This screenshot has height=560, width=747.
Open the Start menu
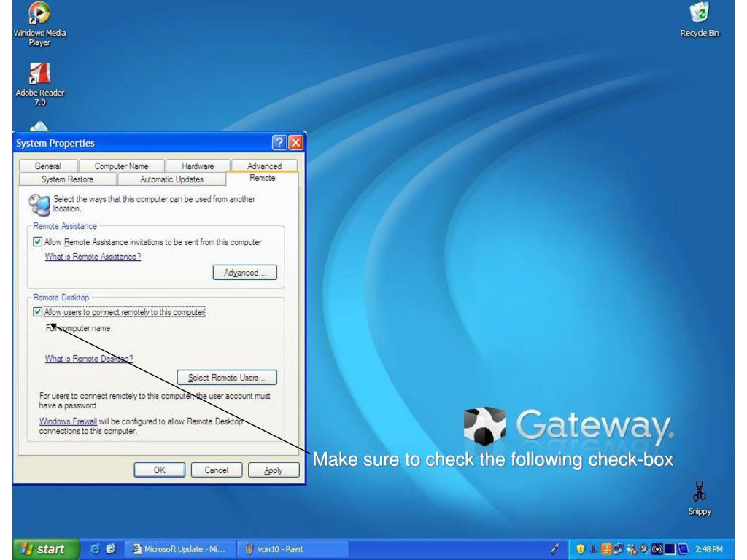click(x=46, y=549)
